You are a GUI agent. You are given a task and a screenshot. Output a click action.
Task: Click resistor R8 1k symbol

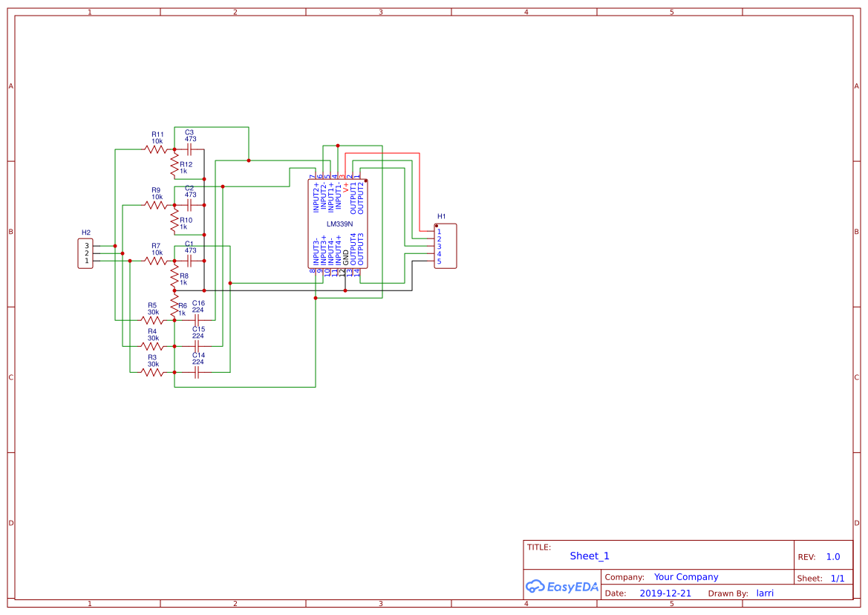(174, 276)
